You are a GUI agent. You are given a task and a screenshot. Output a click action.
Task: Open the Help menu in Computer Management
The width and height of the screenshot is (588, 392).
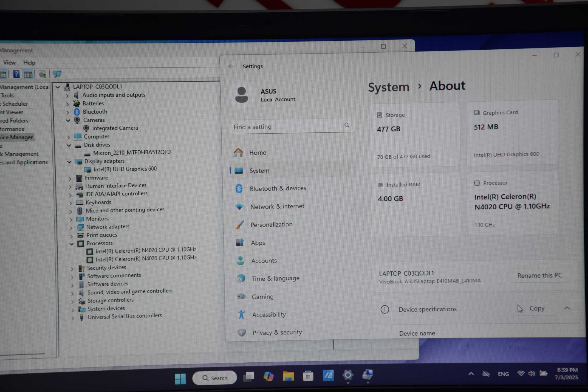[x=29, y=62]
